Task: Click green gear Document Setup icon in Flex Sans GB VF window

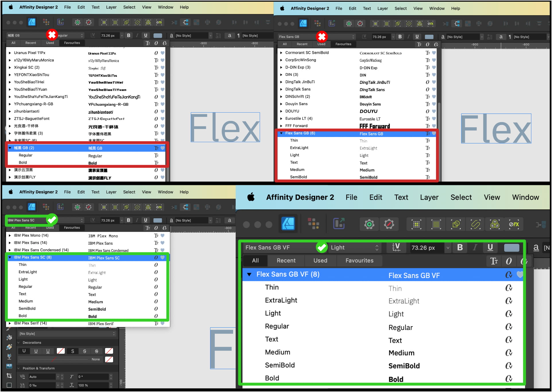Action: click(x=369, y=224)
